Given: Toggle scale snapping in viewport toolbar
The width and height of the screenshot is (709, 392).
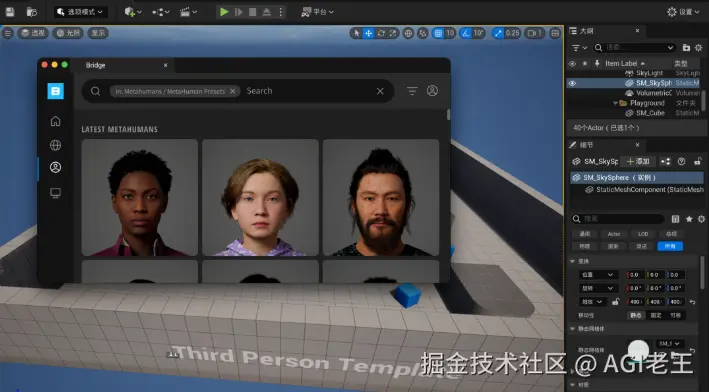Looking at the screenshot, I should pos(498,33).
